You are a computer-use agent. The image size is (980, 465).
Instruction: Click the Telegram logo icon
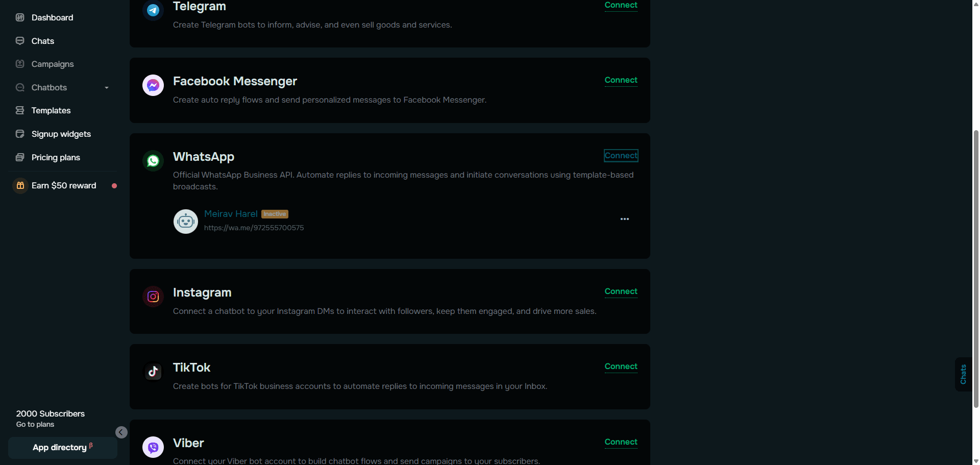pos(153,10)
